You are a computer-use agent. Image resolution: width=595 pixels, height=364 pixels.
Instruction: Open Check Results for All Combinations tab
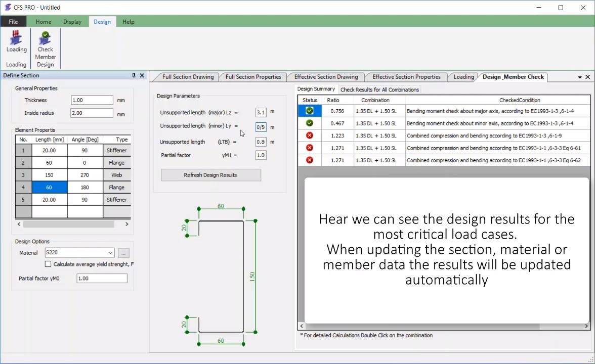(x=379, y=90)
